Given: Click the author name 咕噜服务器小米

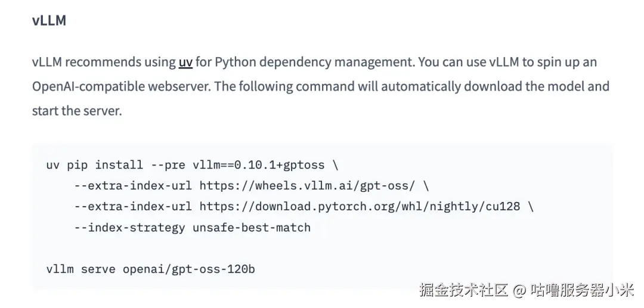Looking at the screenshot, I should tap(582, 290).
